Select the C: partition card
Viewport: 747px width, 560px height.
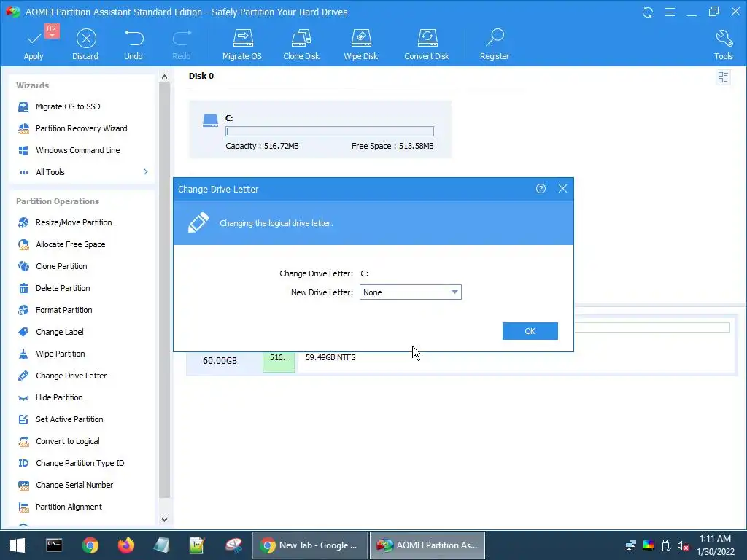click(x=320, y=129)
